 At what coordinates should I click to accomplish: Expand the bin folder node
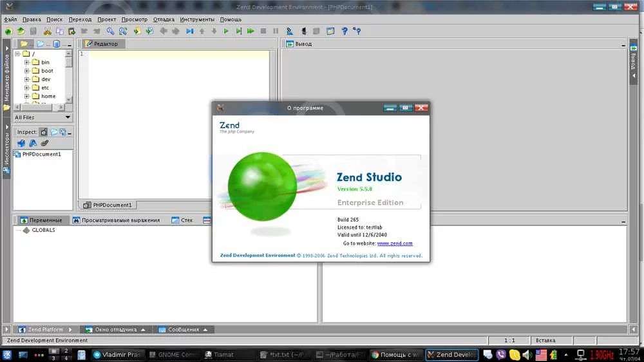(x=26, y=62)
